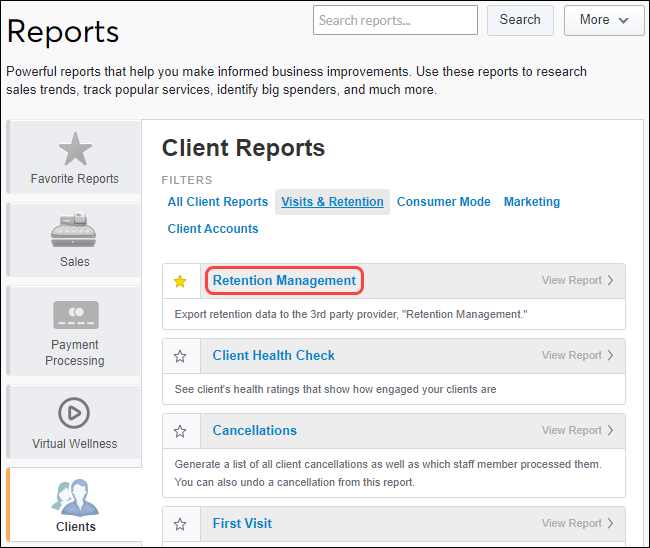Image resolution: width=650 pixels, height=548 pixels.
Task: Select the Client Accounts filter
Action: (x=213, y=229)
